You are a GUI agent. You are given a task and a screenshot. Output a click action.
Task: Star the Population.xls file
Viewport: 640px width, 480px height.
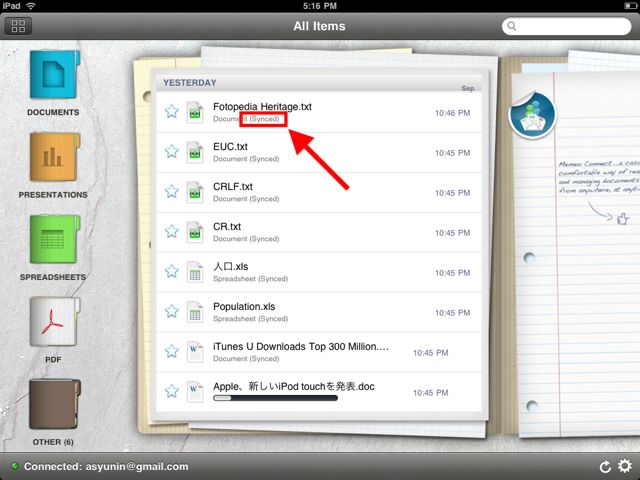click(172, 311)
